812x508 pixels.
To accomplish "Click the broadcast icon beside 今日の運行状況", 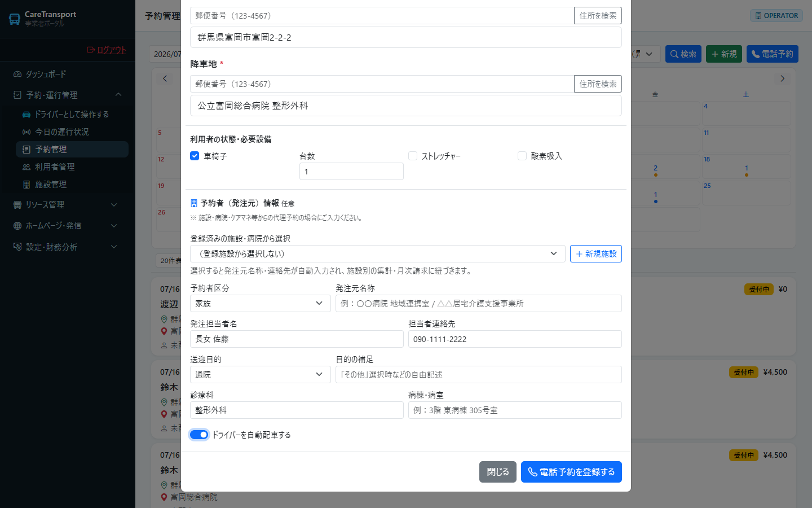I will [x=27, y=132].
